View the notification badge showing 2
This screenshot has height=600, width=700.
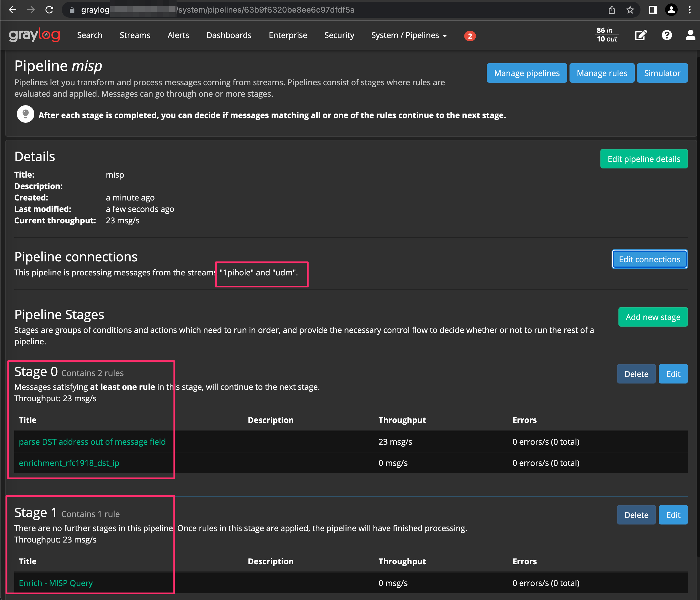click(x=470, y=36)
